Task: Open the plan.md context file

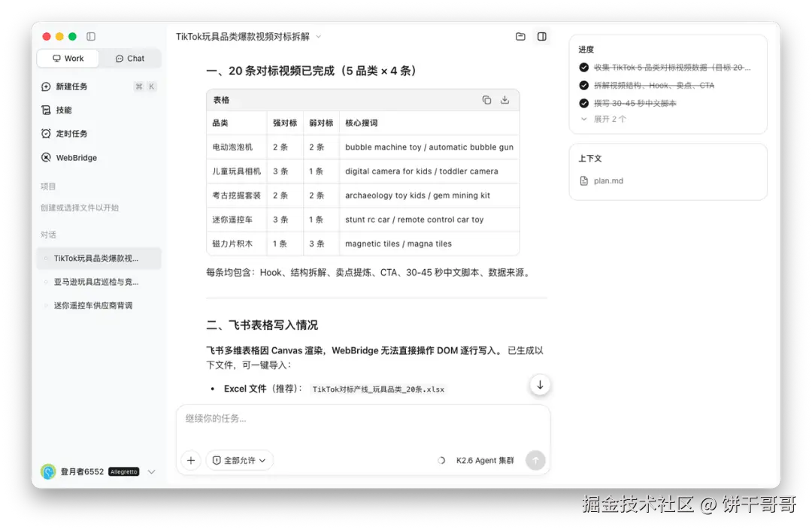Action: [601, 180]
